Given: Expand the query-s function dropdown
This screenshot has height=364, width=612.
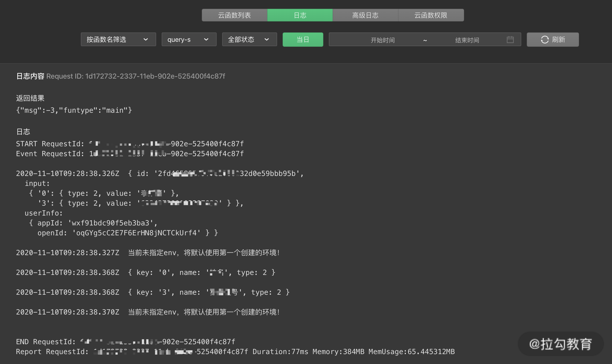Looking at the screenshot, I should point(189,40).
